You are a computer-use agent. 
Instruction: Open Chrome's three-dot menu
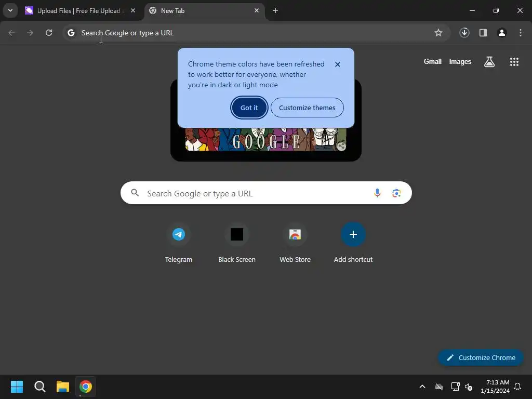(520, 33)
